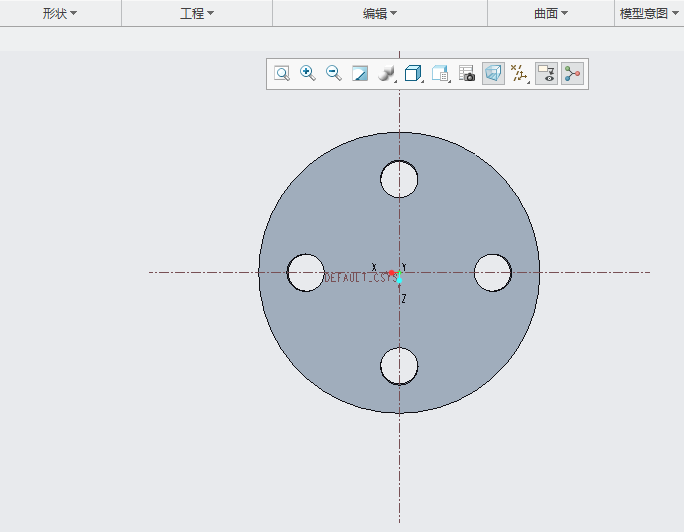Screen dimensions: 684x532
Task: Click the Repaint screen icon
Action: click(x=360, y=73)
